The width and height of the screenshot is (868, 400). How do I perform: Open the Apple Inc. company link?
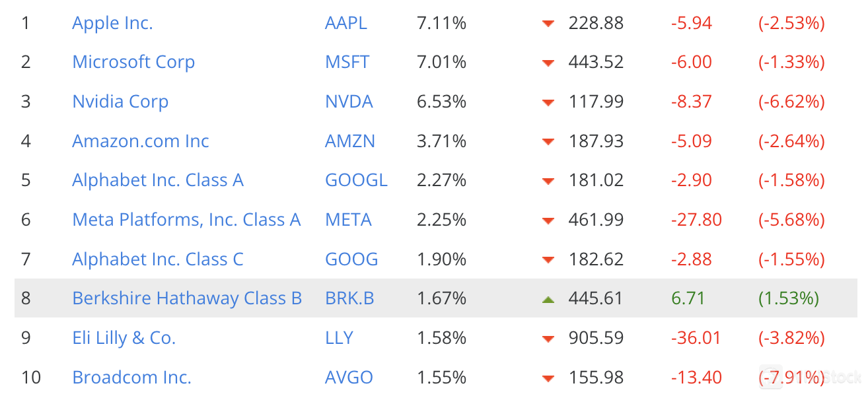(x=112, y=23)
